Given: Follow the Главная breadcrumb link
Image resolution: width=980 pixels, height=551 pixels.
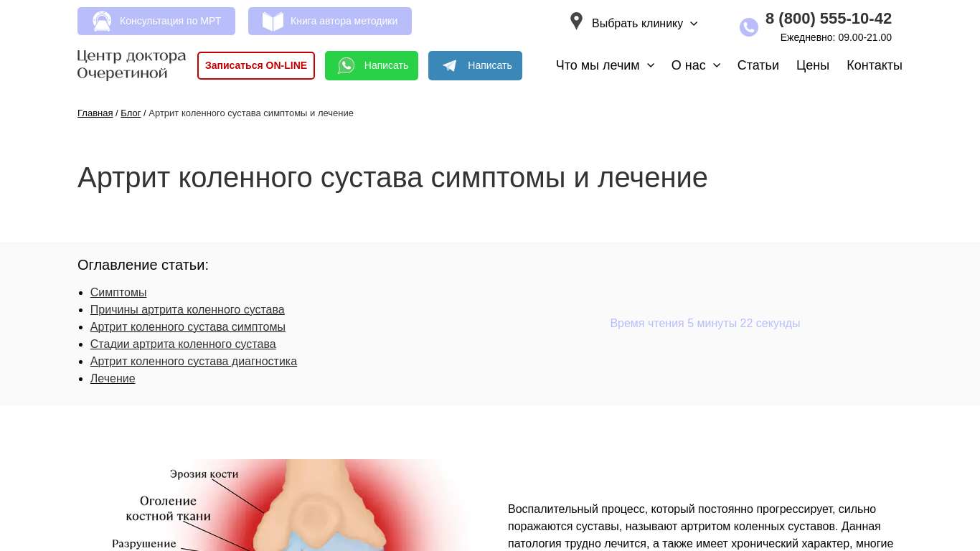Looking at the screenshot, I should 95,113.
